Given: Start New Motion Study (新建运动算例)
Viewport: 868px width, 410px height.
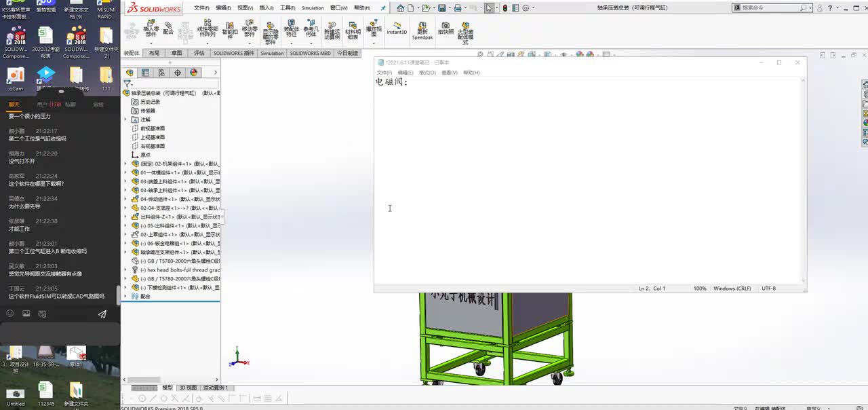Looking at the screenshot, I should pos(332,30).
